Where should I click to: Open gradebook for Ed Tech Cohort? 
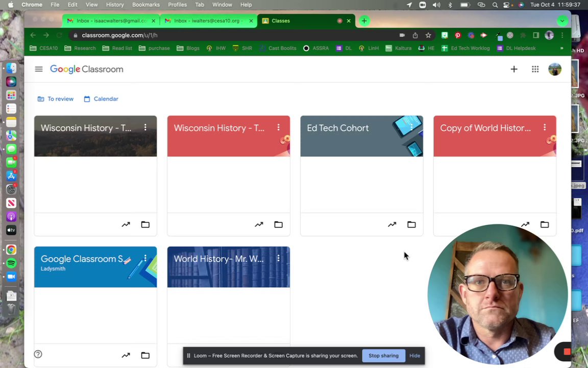click(392, 224)
